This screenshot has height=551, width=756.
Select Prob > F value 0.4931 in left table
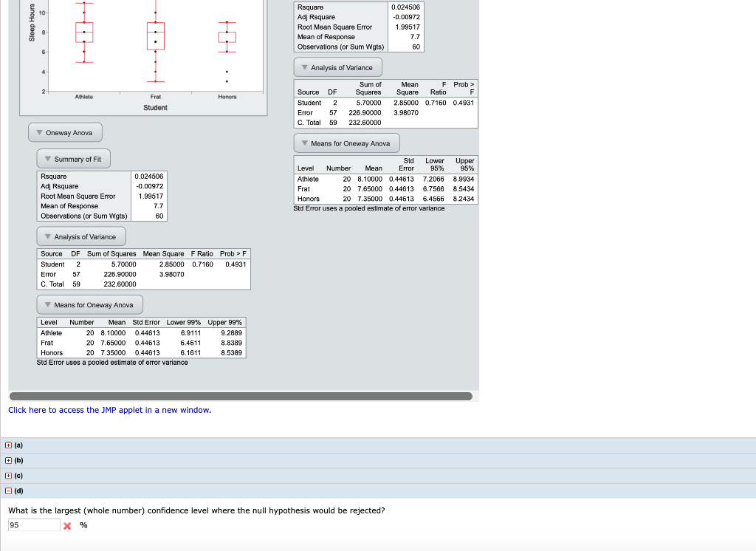point(236,264)
